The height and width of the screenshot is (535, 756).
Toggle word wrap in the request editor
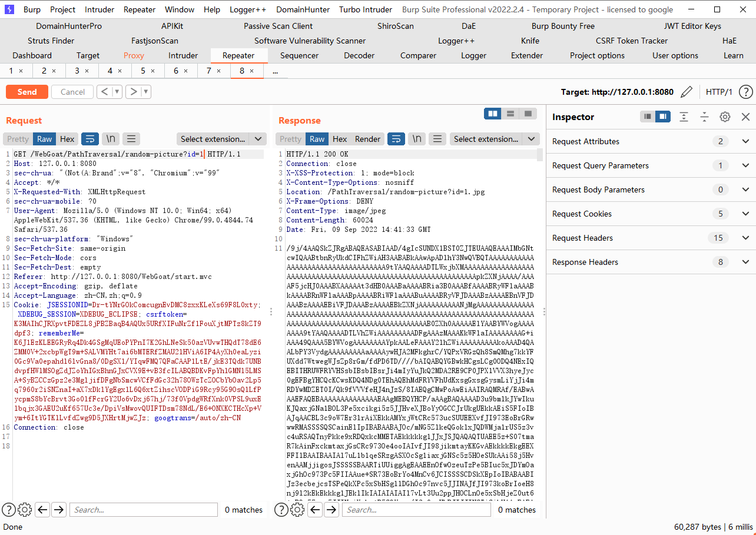pyautogui.click(x=90, y=139)
